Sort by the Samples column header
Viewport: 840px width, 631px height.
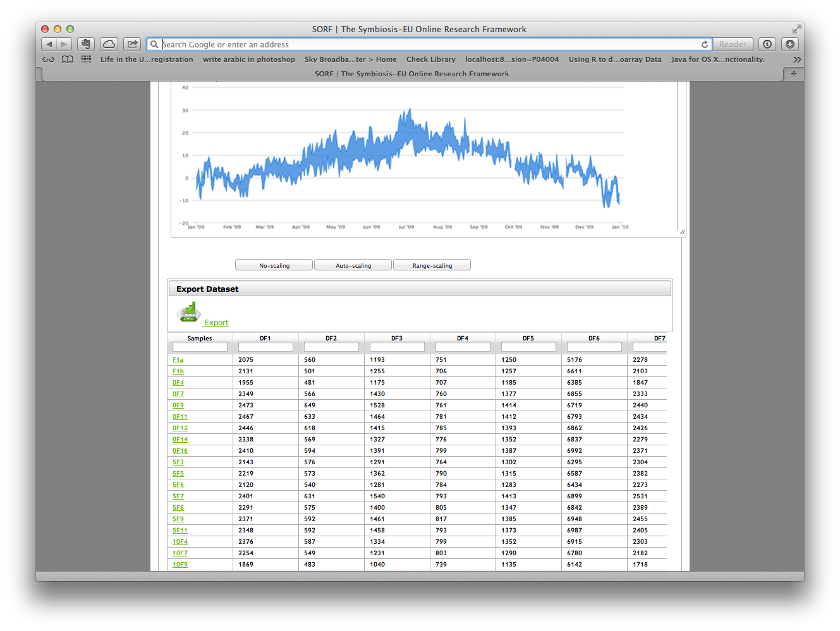click(x=200, y=339)
